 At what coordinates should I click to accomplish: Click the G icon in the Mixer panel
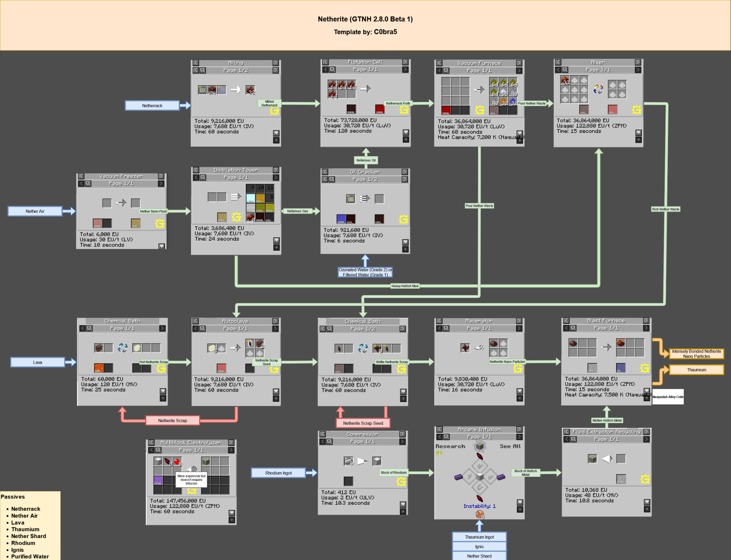(637, 110)
